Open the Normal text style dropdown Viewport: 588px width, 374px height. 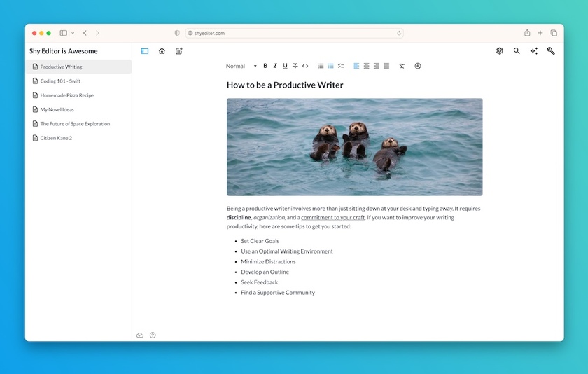(241, 66)
